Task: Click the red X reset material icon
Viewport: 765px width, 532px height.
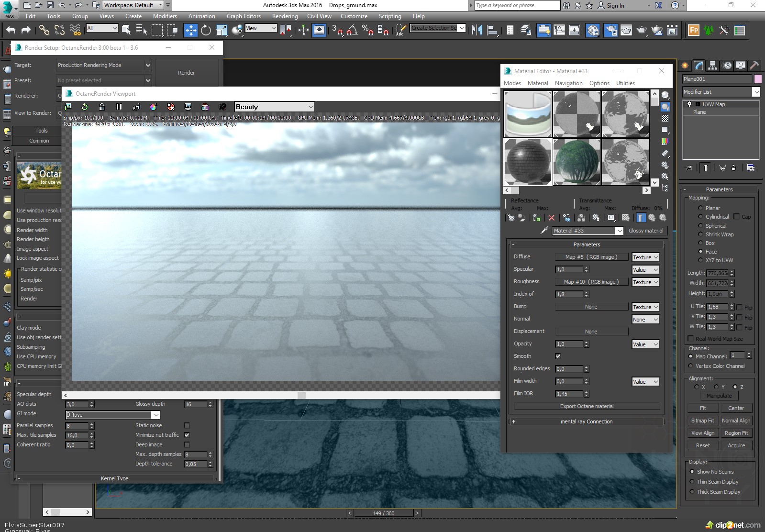Action: click(552, 218)
